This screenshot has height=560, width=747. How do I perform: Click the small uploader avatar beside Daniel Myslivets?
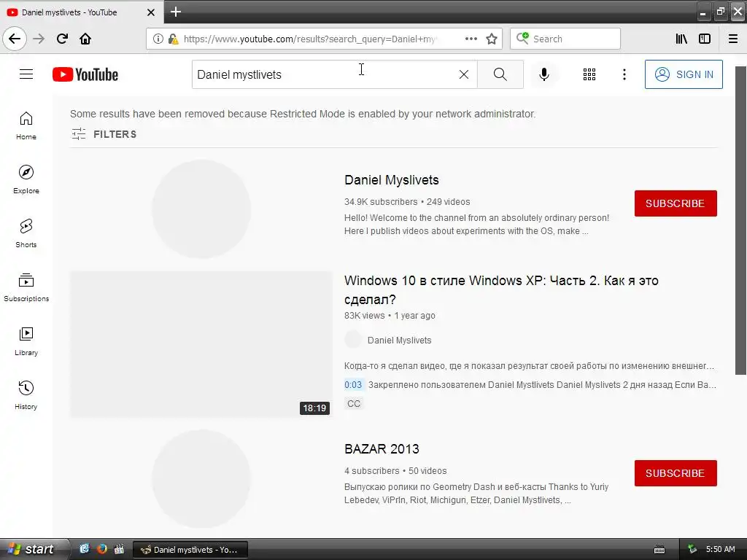click(x=353, y=340)
